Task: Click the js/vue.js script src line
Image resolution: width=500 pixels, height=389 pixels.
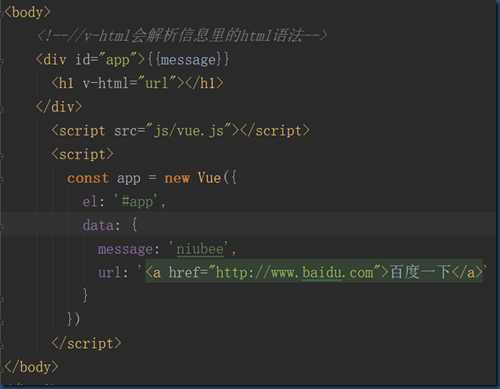Action: point(180,131)
